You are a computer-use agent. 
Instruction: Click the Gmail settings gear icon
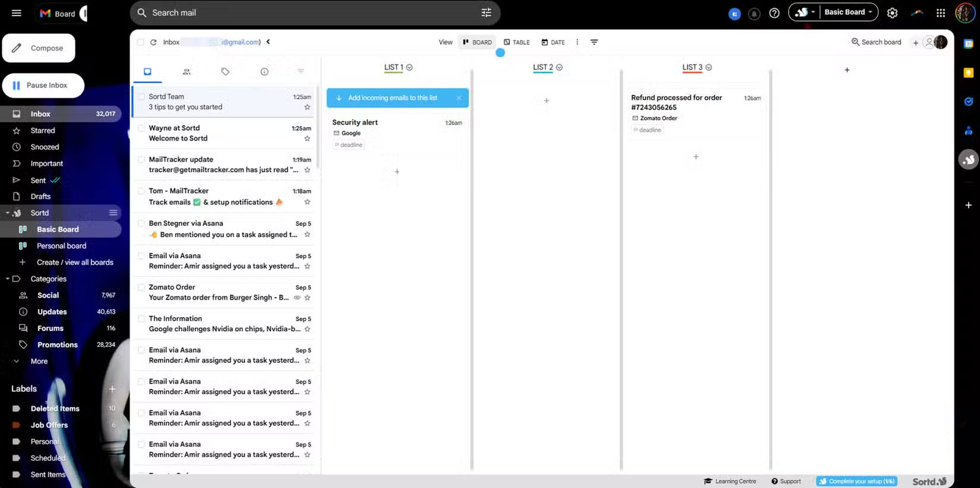click(892, 12)
